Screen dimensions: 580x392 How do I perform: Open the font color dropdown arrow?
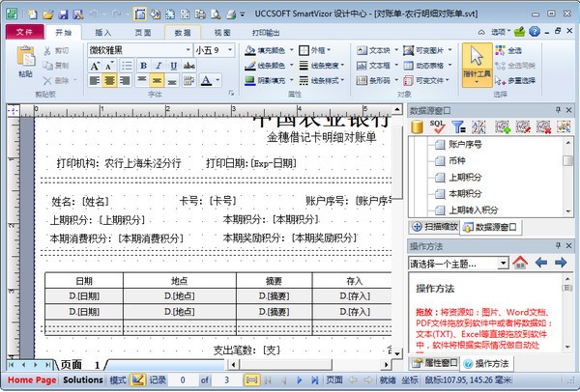217,80
